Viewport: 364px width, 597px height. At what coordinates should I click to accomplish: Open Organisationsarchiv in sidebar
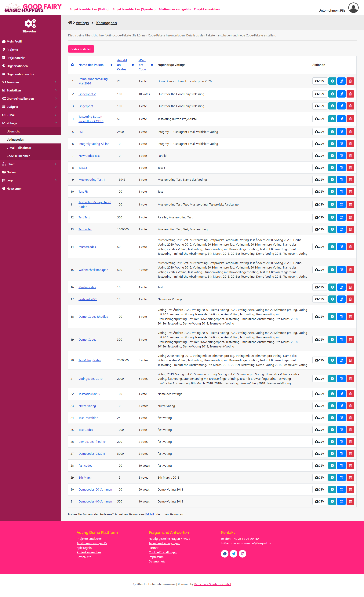click(30, 74)
